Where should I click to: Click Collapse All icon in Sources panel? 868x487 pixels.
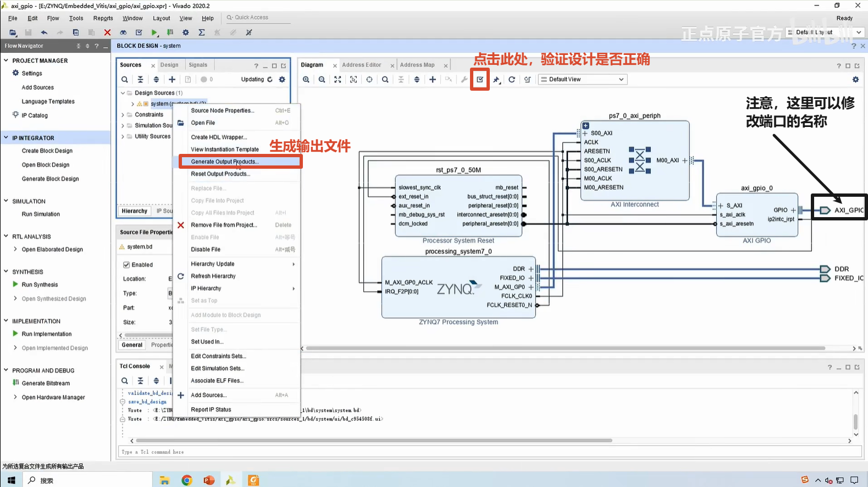[x=140, y=80]
